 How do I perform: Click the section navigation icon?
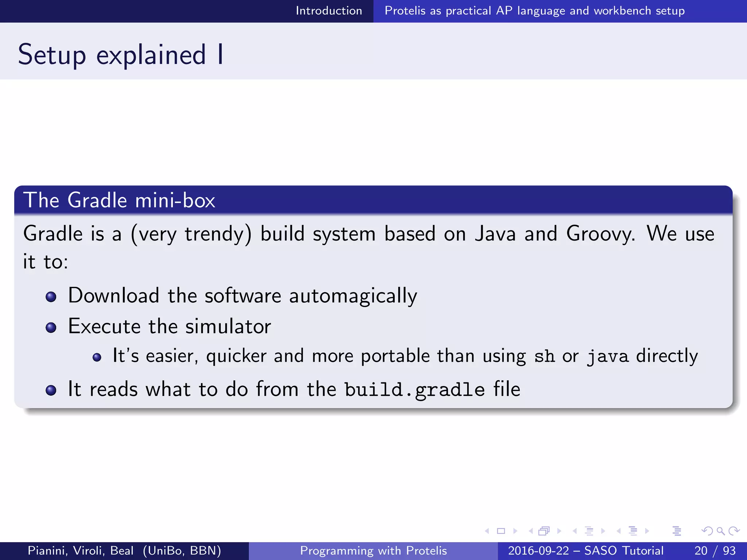click(x=633, y=531)
